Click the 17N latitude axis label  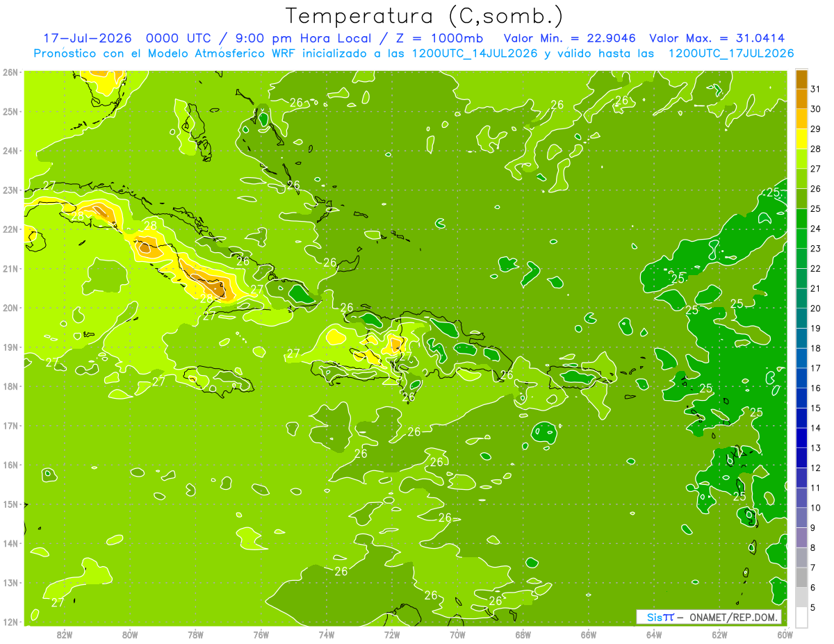click(x=10, y=425)
